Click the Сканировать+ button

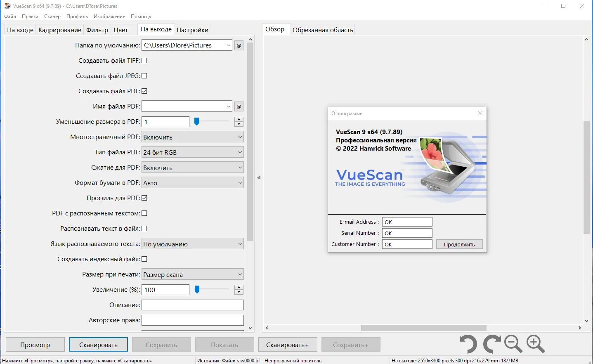pyautogui.click(x=288, y=345)
